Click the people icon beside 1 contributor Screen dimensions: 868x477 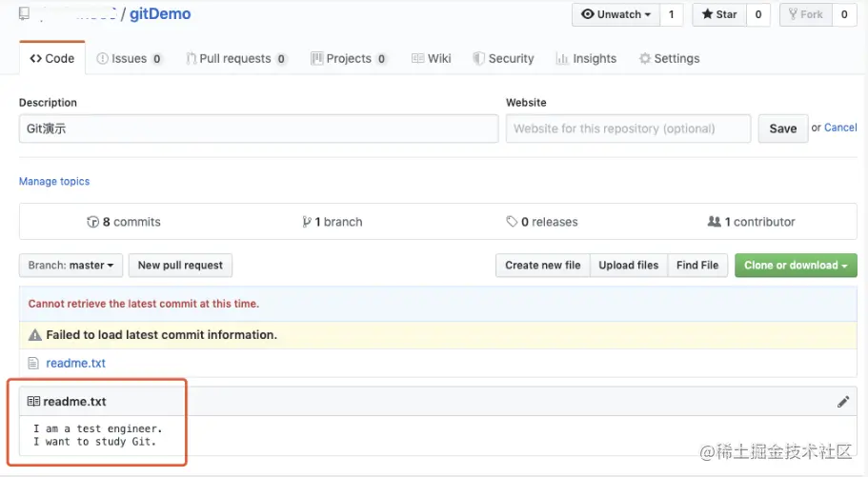tap(714, 221)
